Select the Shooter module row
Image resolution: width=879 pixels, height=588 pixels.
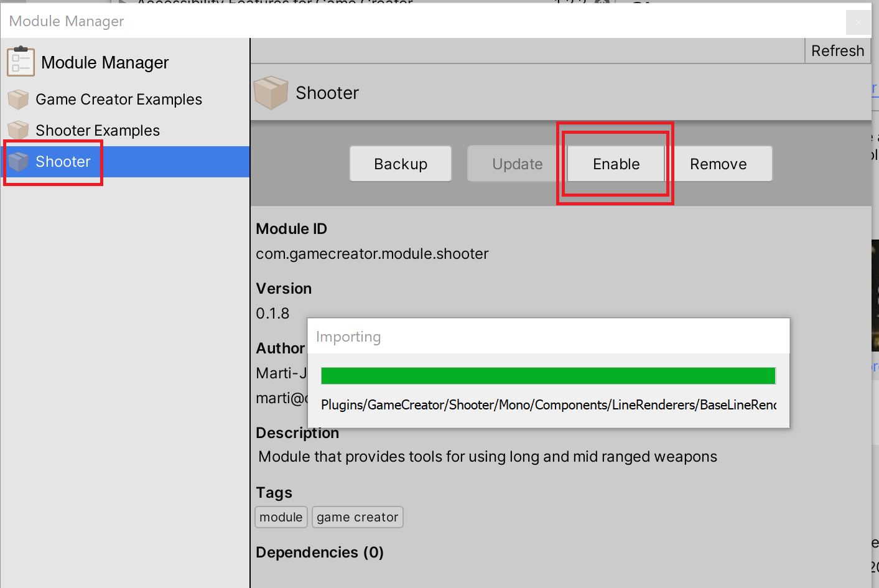[125, 162]
